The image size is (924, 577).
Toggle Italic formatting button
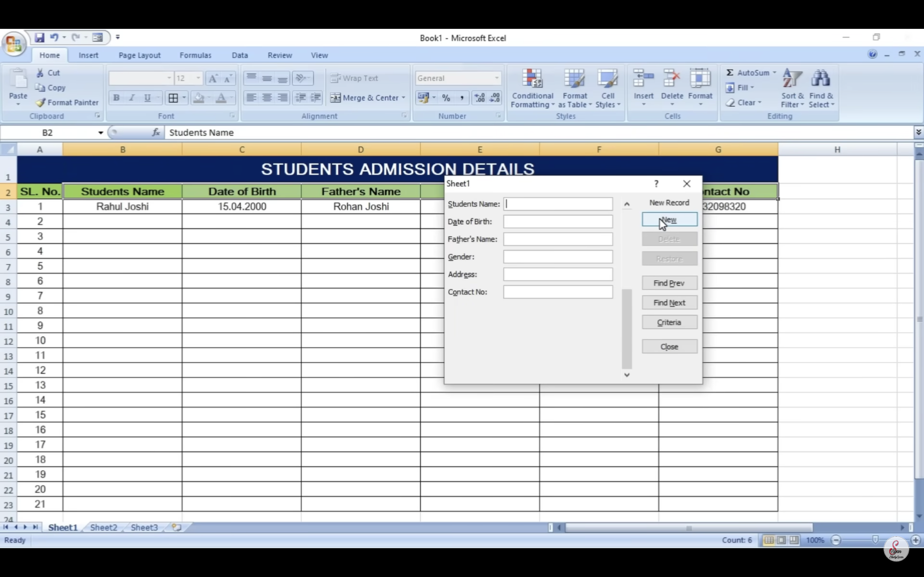[x=132, y=98]
